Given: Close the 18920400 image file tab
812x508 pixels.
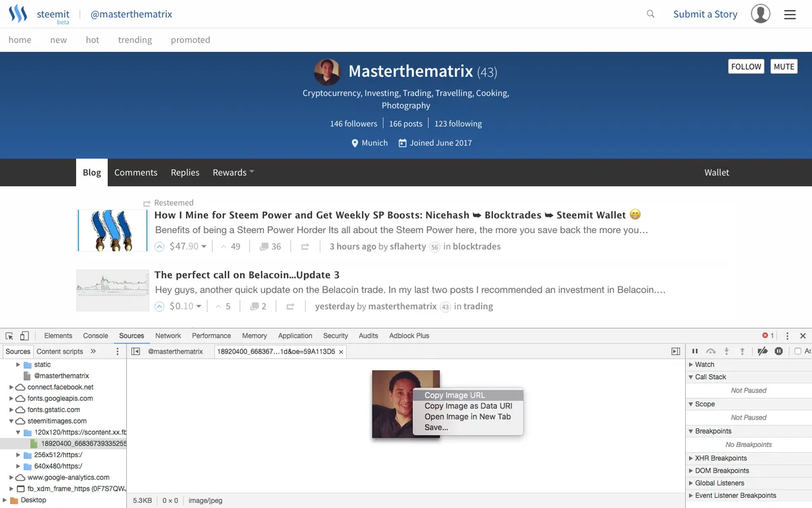Looking at the screenshot, I should (341, 352).
